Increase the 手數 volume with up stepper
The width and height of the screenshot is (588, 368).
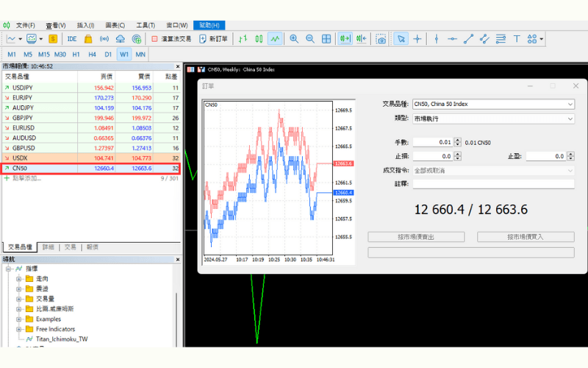pyautogui.click(x=458, y=140)
